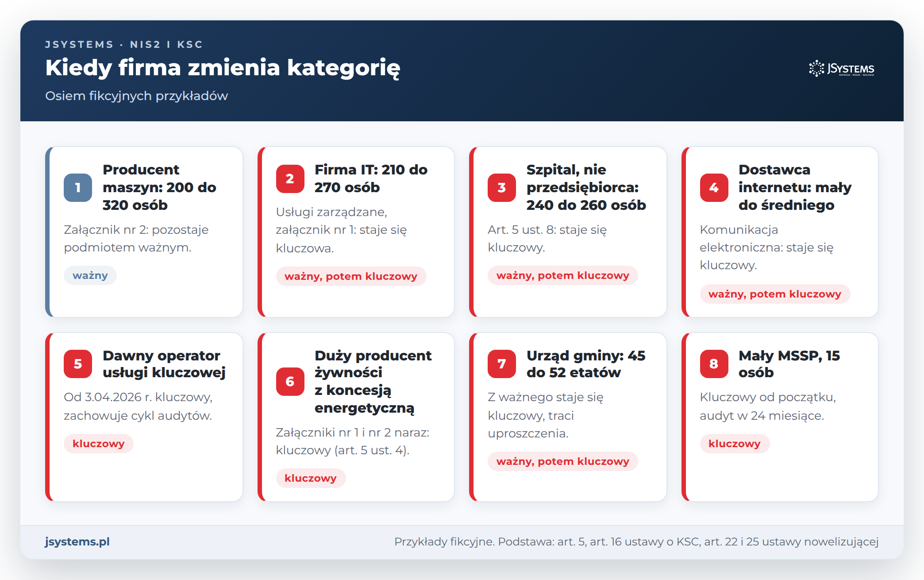Click heading 'Dawny operator usługi kluczowej'
The height and width of the screenshot is (580, 924).
tap(164, 364)
